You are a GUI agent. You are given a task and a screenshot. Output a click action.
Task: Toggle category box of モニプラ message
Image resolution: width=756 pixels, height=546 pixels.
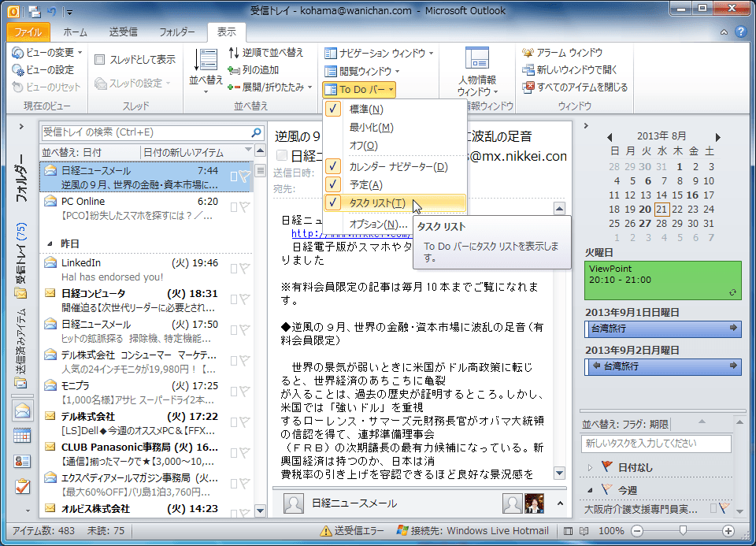click(x=234, y=392)
